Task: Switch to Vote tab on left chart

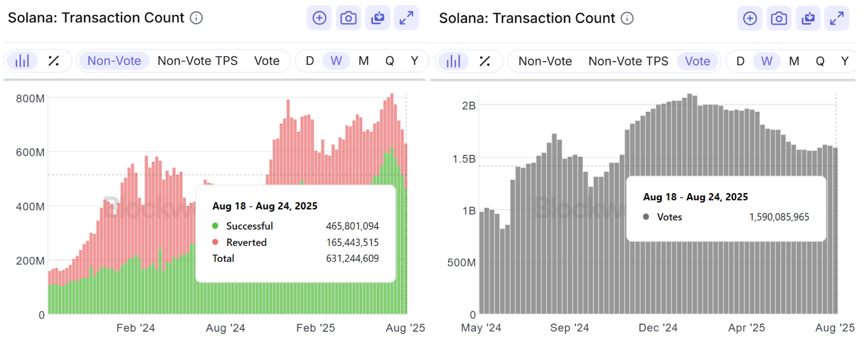Action: point(267,61)
